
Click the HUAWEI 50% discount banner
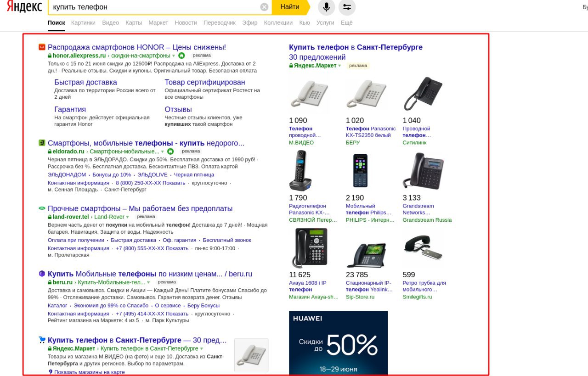338,343
